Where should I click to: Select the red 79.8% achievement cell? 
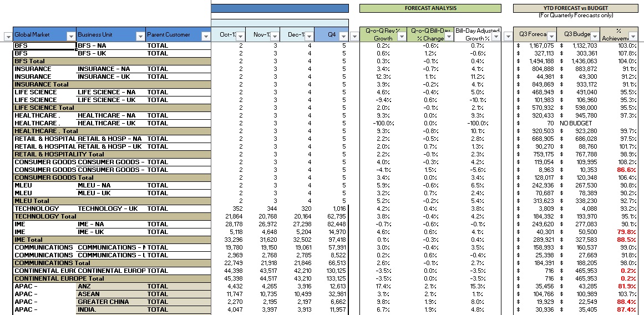click(620, 232)
